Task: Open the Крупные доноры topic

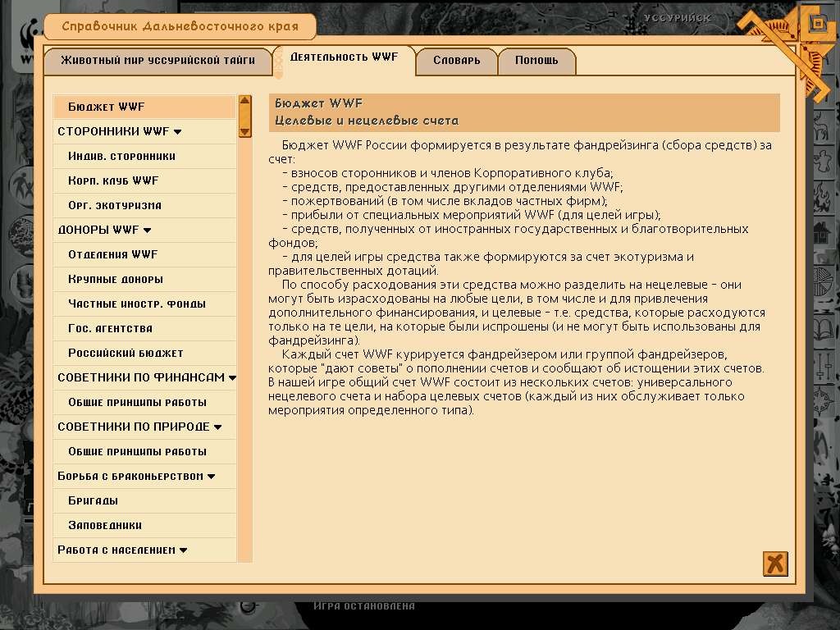Action: tap(144, 279)
